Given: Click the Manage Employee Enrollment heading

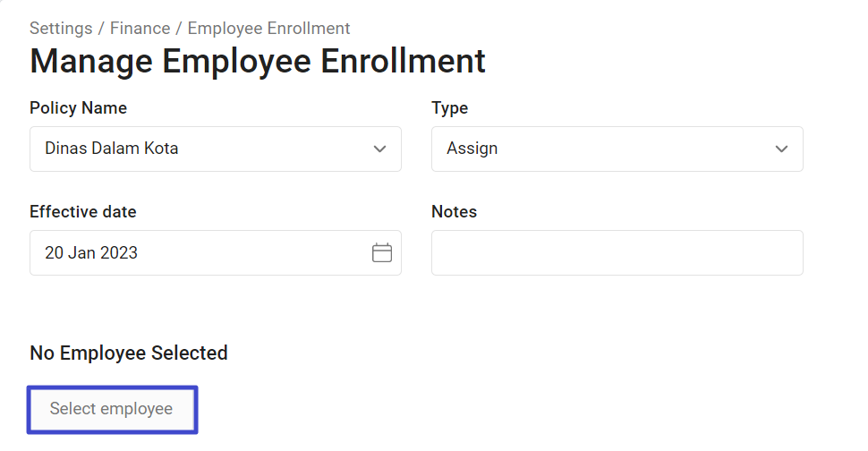Looking at the screenshot, I should point(258,61).
